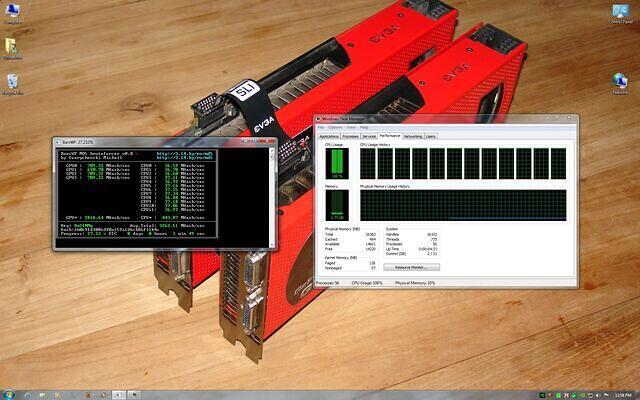Click the BarsWF console window title bar icon

58,142
